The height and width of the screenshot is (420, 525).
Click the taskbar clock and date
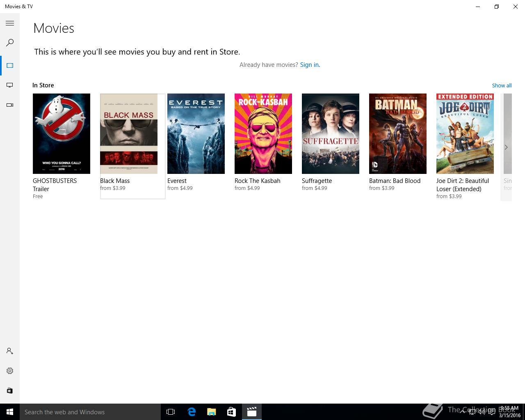click(509, 412)
